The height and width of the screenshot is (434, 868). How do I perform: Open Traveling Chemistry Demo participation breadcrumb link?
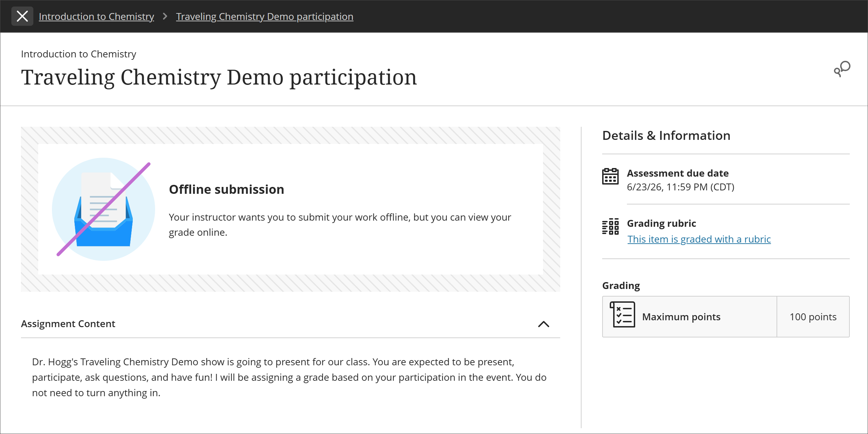tap(264, 16)
